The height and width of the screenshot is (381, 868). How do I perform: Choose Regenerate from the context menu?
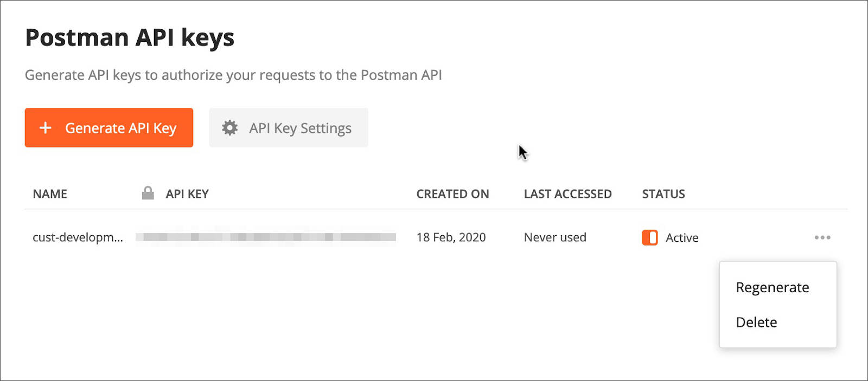[773, 287]
